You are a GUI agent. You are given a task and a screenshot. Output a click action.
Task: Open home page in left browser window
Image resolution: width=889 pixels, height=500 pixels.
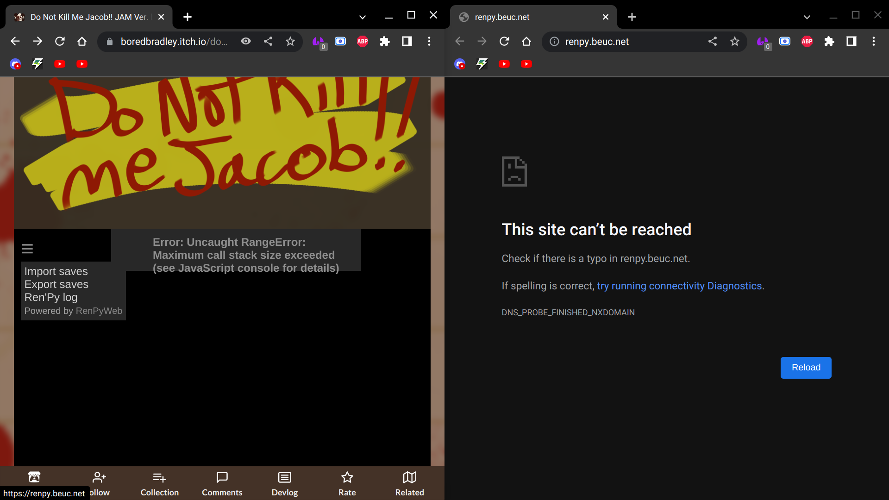pyautogui.click(x=82, y=41)
